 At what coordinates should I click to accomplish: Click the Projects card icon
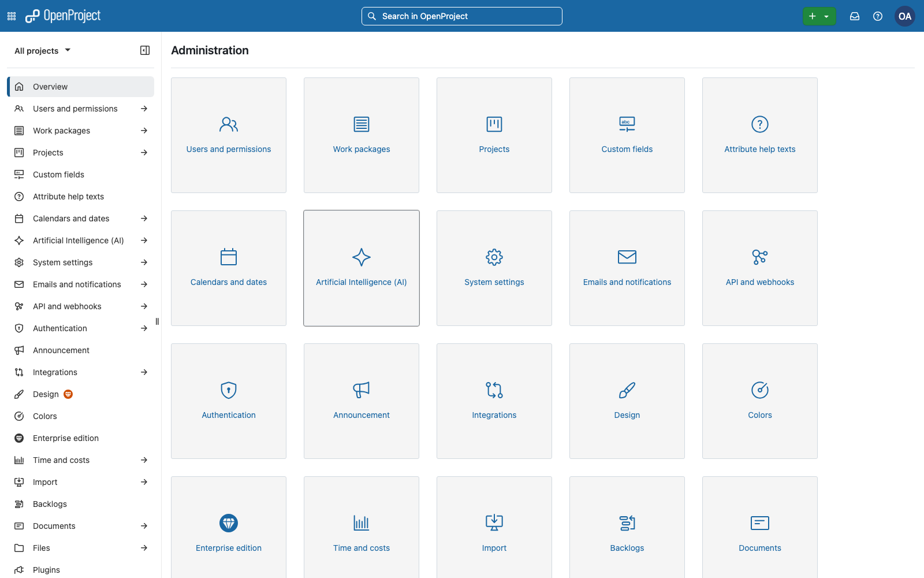click(x=494, y=124)
